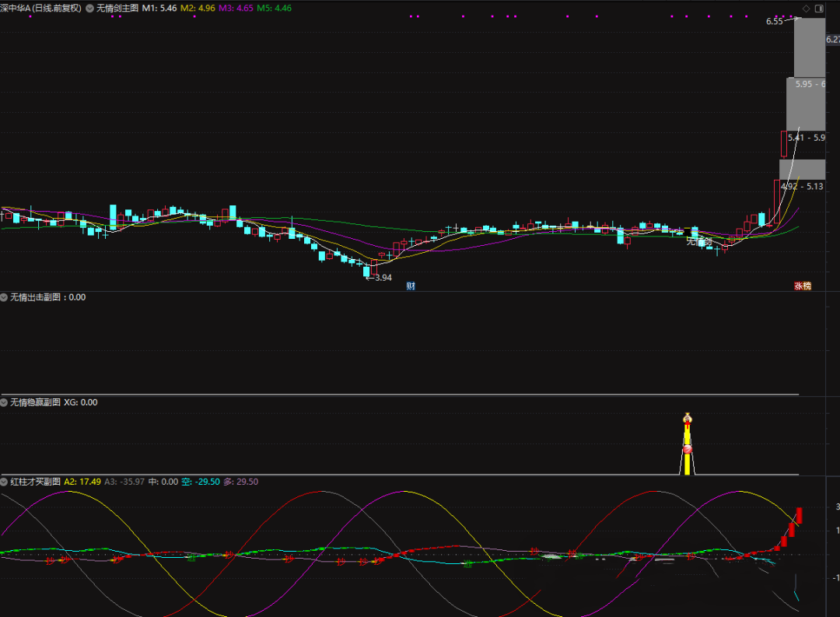Click the 4.92 - 5.13 price range box
The width and height of the screenshot is (840, 617).
tap(802, 186)
